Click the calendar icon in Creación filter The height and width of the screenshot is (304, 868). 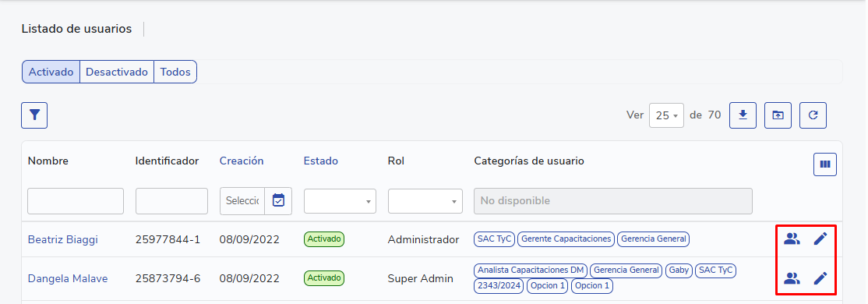[x=278, y=200]
